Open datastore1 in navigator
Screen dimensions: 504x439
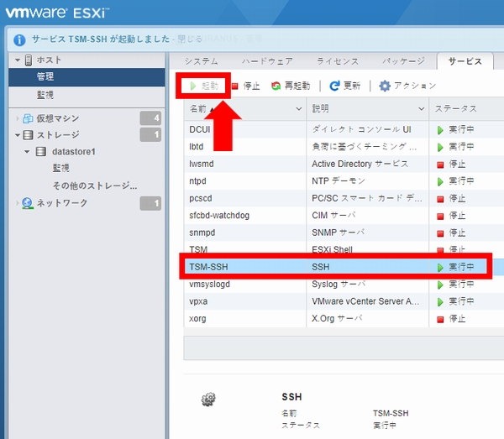pos(74,152)
